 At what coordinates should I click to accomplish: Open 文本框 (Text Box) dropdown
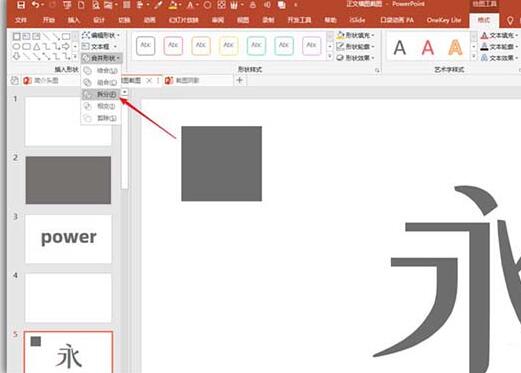(x=99, y=46)
